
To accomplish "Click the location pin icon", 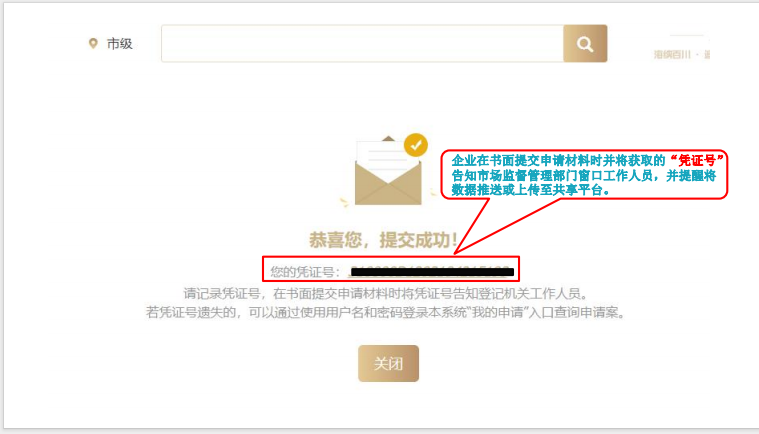I will (93, 44).
